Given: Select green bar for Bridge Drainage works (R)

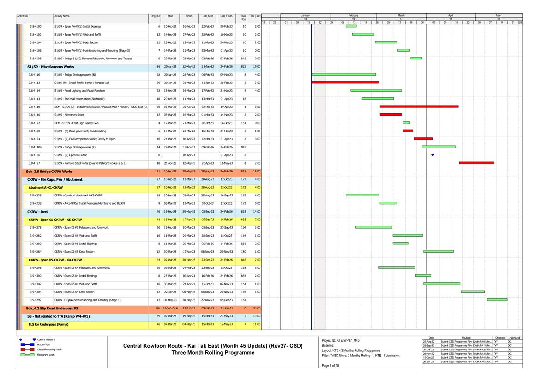Looking at the screenshot, I should click(344, 74).
